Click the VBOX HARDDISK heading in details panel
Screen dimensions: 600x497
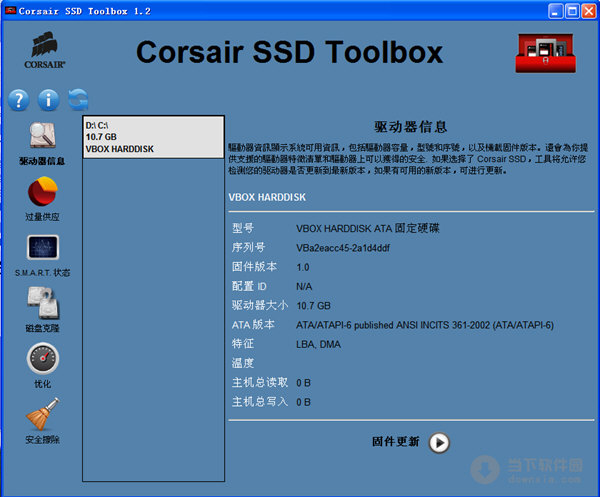[266, 198]
